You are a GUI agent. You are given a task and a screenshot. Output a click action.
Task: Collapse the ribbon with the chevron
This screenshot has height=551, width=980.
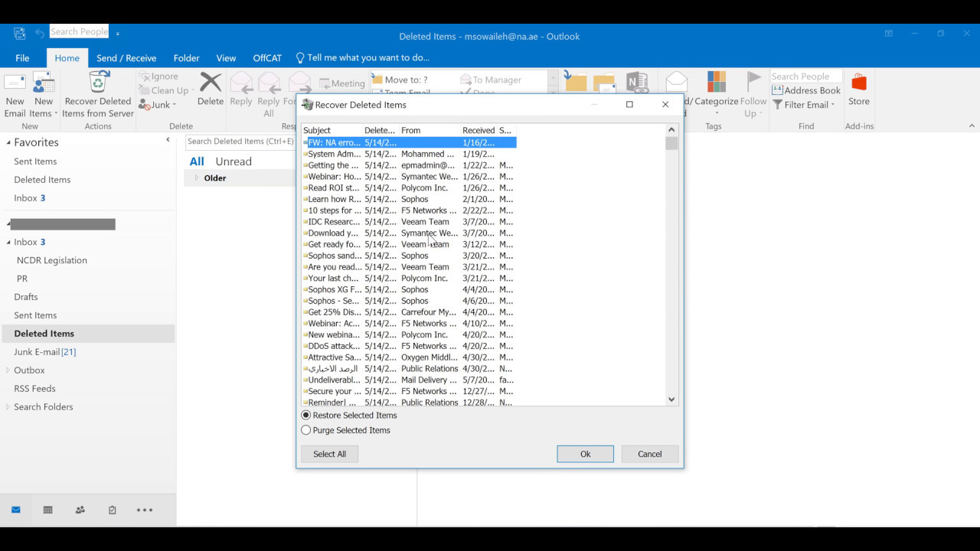972,126
